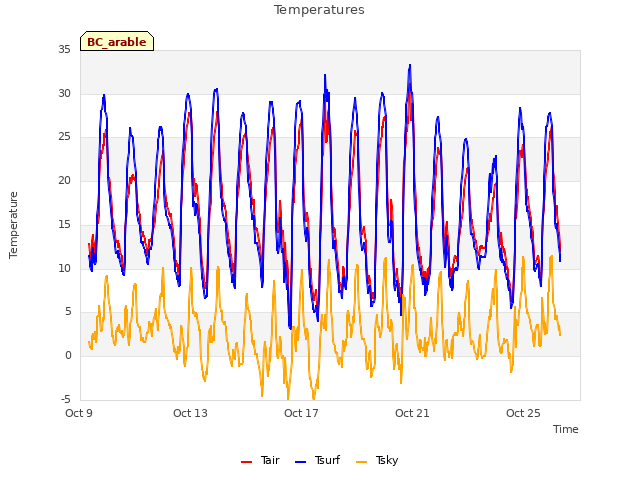Click the red Tair legend color marker
This screenshot has width=640, height=480.
247,462
